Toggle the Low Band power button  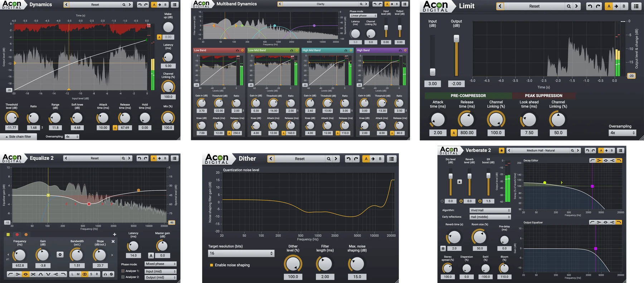pyautogui.click(x=242, y=50)
